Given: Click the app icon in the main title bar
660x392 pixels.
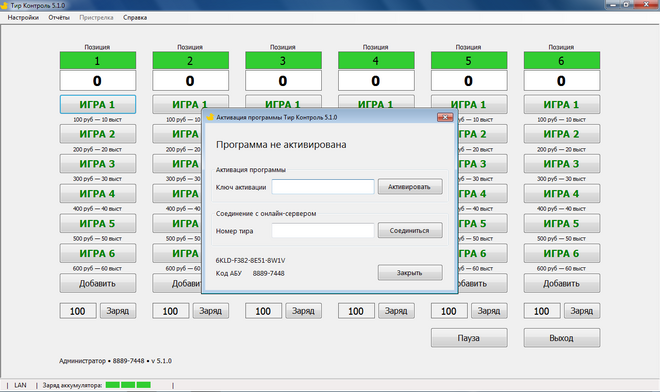Looking at the screenshot, I should (5, 5).
